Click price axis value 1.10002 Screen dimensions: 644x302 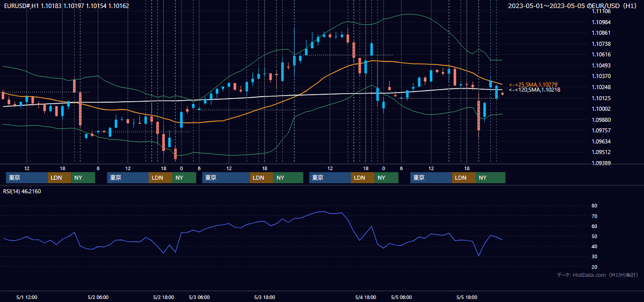pyautogui.click(x=601, y=109)
